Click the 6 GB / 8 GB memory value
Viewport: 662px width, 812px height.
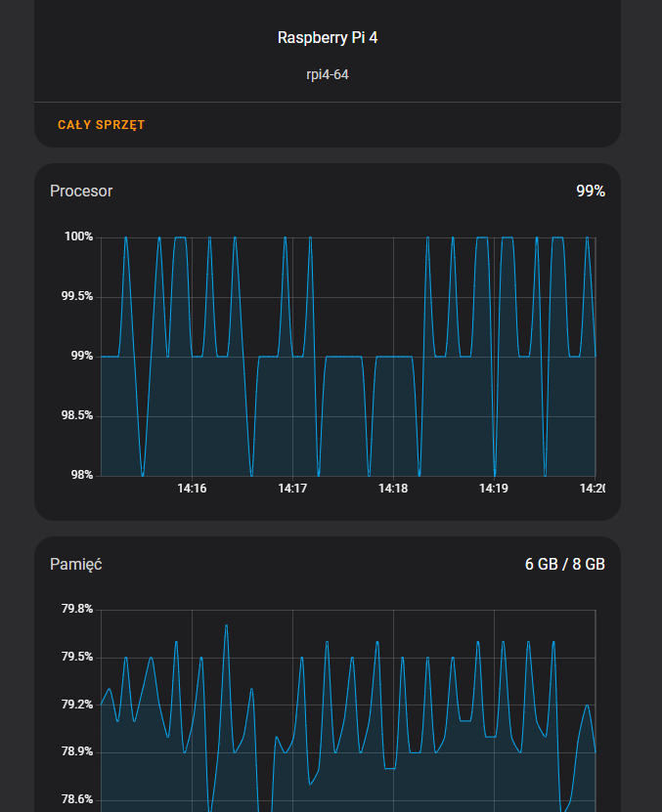(564, 564)
